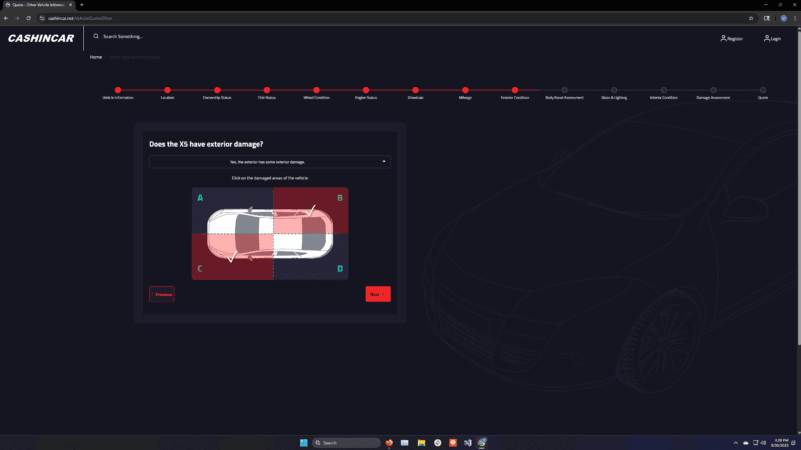
Task: Click the Login user icon
Action: click(767, 38)
